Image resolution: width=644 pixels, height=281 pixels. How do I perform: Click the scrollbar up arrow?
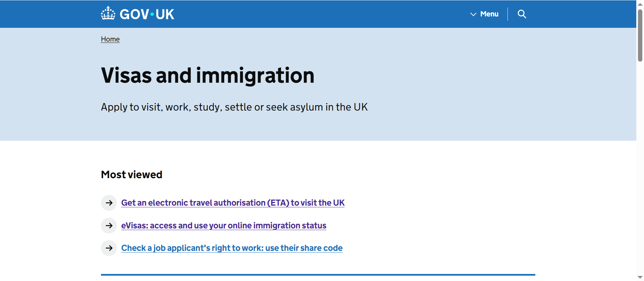[640, 4]
